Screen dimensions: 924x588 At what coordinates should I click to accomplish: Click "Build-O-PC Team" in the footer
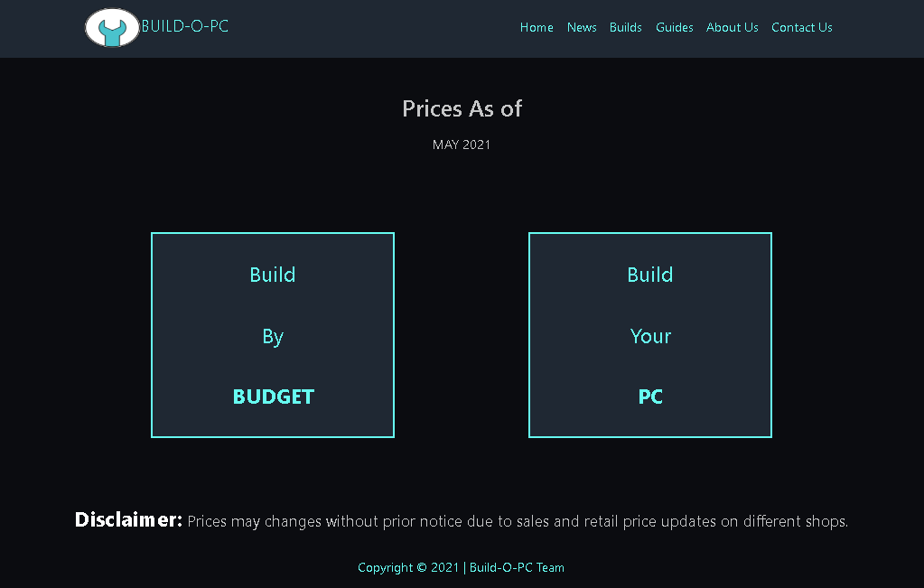tap(517, 567)
